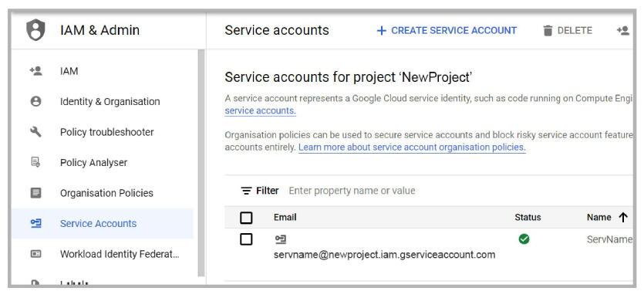Click the IAM add-person icon in sidebar

tap(35, 71)
